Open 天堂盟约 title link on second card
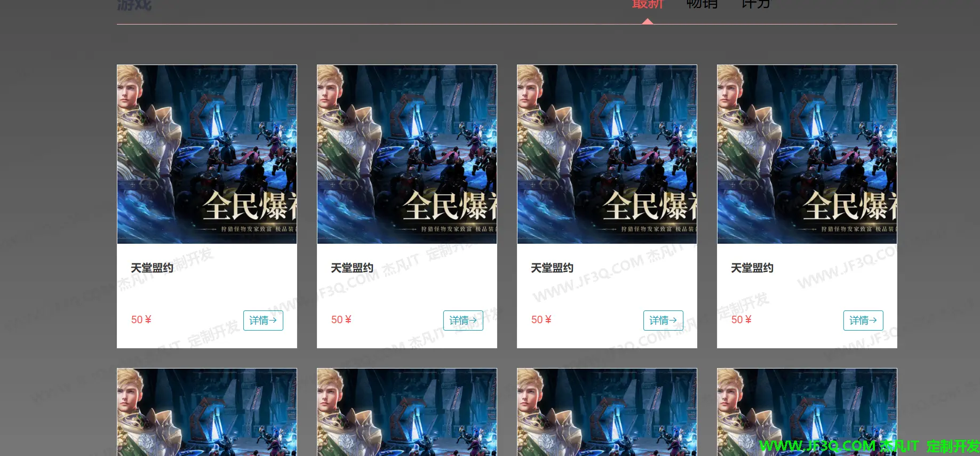Image resolution: width=980 pixels, height=456 pixels. point(352,268)
